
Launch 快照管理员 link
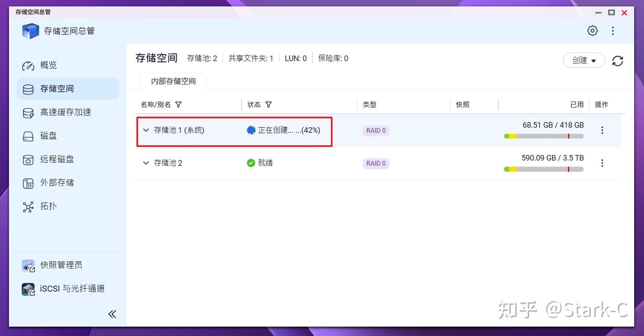click(61, 265)
